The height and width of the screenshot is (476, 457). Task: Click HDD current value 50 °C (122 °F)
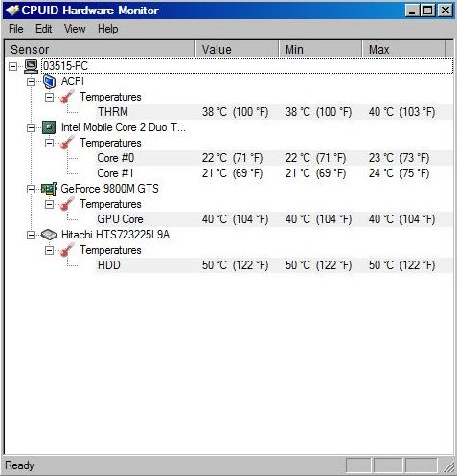click(x=235, y=265)
